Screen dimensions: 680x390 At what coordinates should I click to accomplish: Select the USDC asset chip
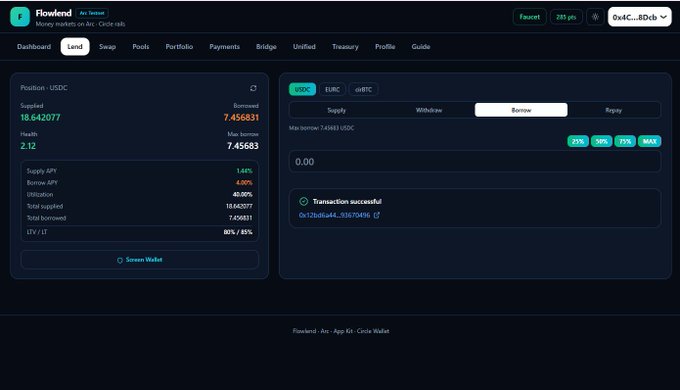click(302, 89)
